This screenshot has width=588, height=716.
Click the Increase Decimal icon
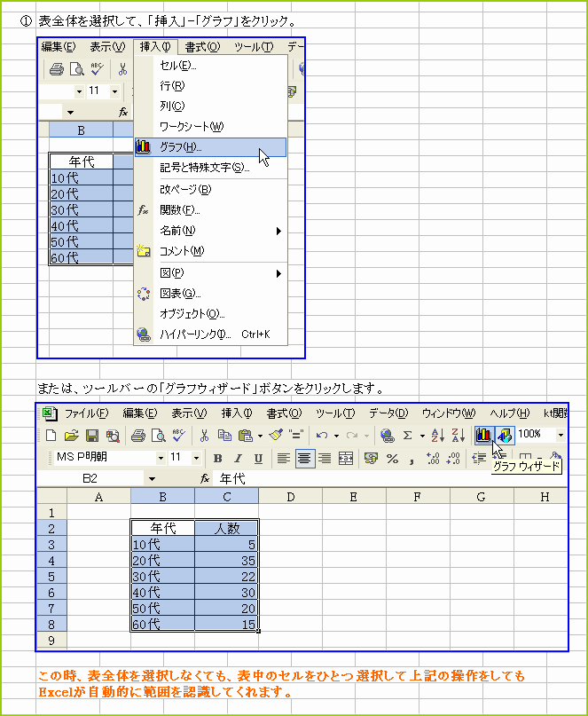point(432,458)
